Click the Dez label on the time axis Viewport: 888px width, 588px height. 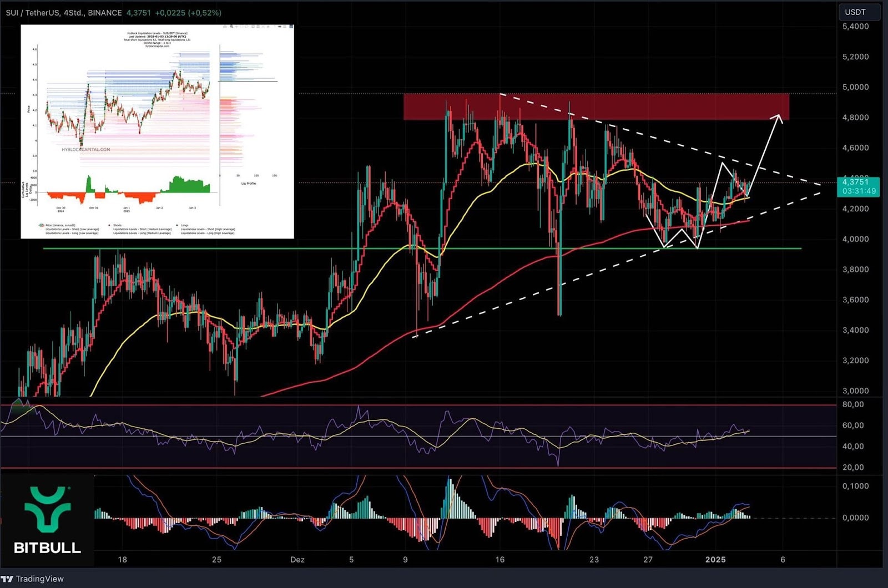(297, 559)
